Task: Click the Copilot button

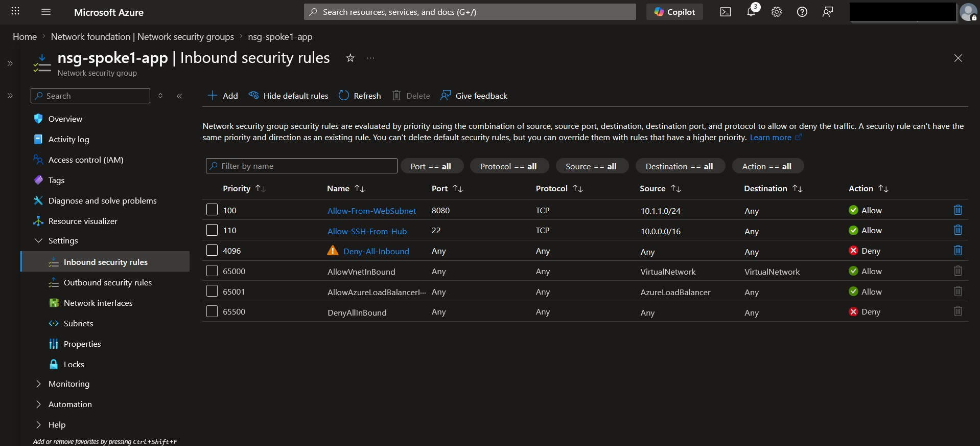Action: point(674,12)
